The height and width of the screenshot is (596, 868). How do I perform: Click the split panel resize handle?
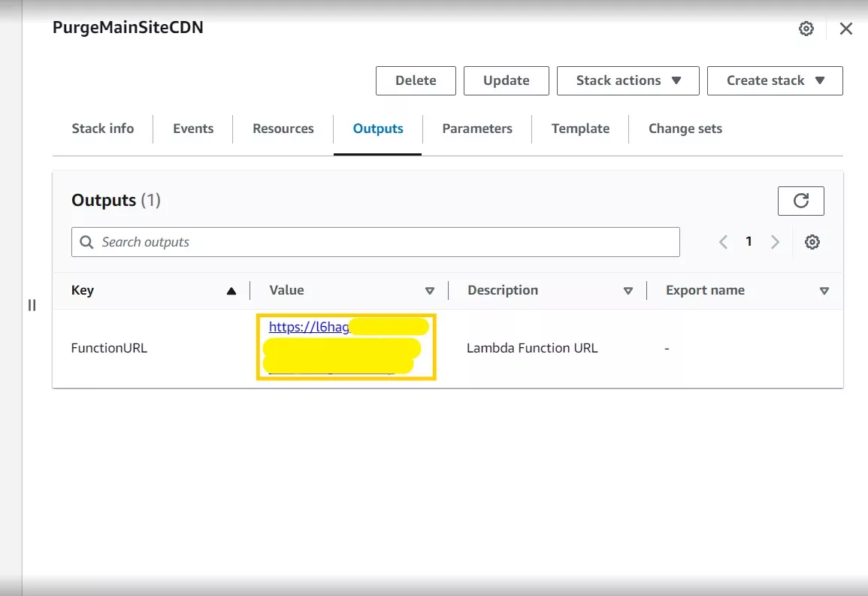pyautogui.click(x=32, y=305)
